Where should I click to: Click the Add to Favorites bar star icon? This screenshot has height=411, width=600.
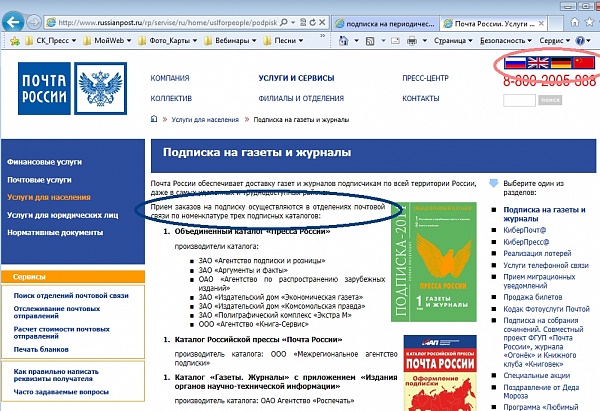tap(15, 41)
